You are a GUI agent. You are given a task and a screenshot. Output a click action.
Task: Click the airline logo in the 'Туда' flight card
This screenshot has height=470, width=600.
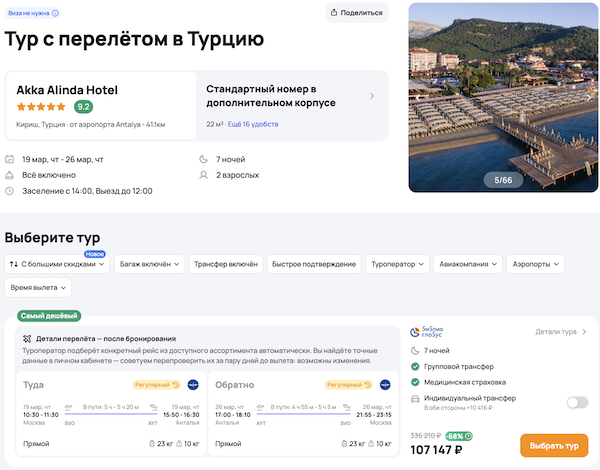point(192,384)
